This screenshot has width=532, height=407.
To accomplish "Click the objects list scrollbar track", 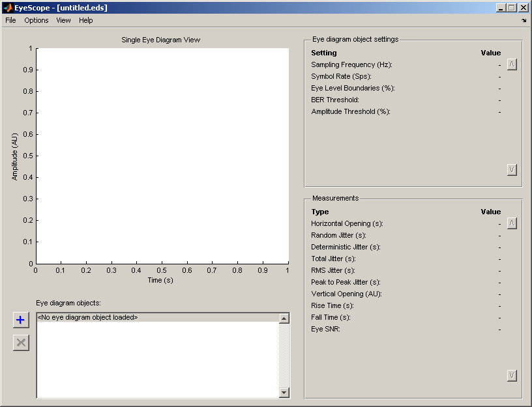I will pos(284,355).
